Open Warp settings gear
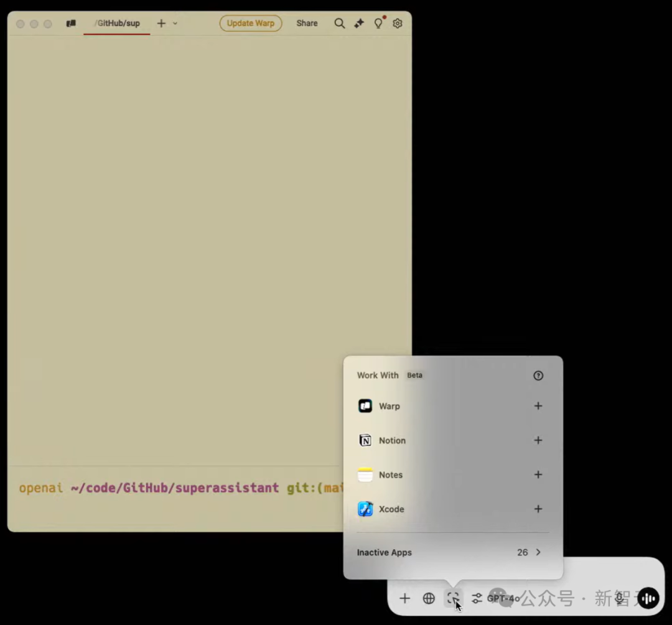The image size is (672, 625). pyautogui.click(x=398, y=23)
